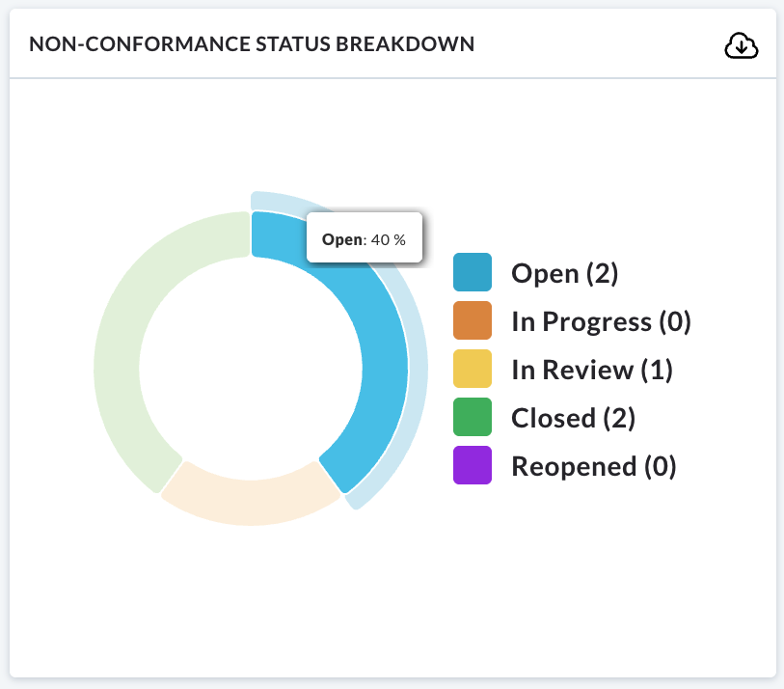The image size is (784, 689).
Task: Toggle the In Review yellow swatch
Action: point(473,369)
